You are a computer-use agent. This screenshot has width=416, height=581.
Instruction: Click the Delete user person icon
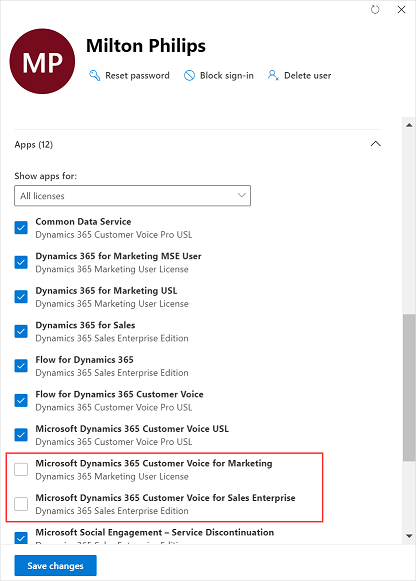tap(273, 76)
